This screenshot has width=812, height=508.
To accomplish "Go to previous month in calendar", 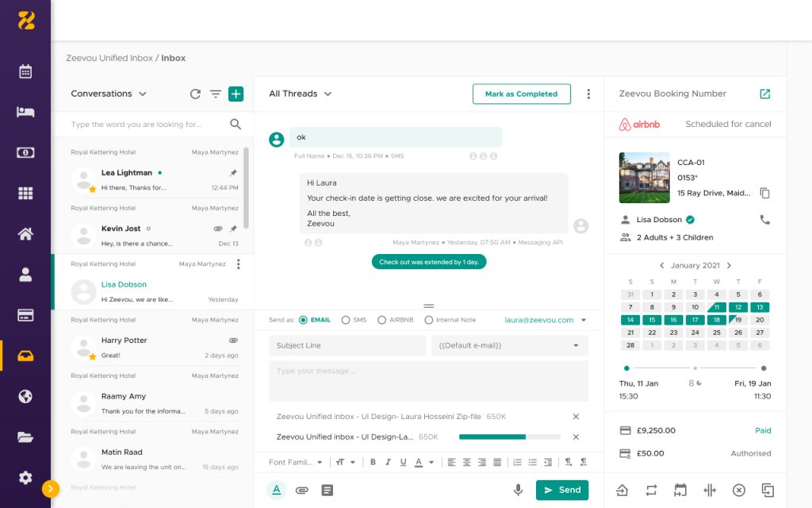I will pyautogui.click(x=662, y=265).
